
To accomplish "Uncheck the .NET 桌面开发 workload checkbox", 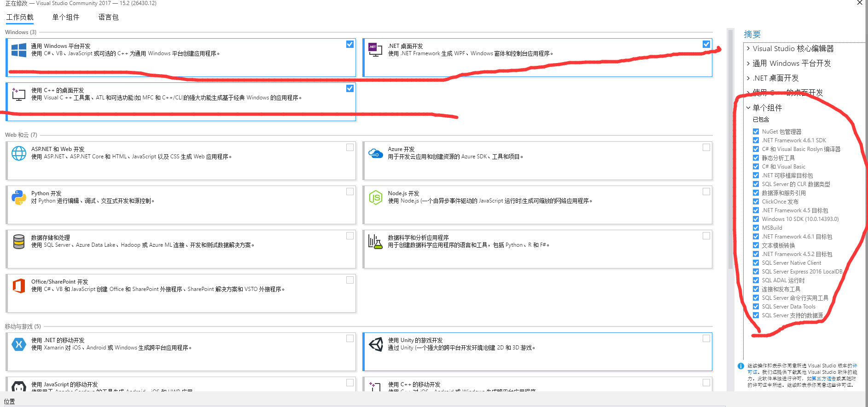I will tap(706, 44).
